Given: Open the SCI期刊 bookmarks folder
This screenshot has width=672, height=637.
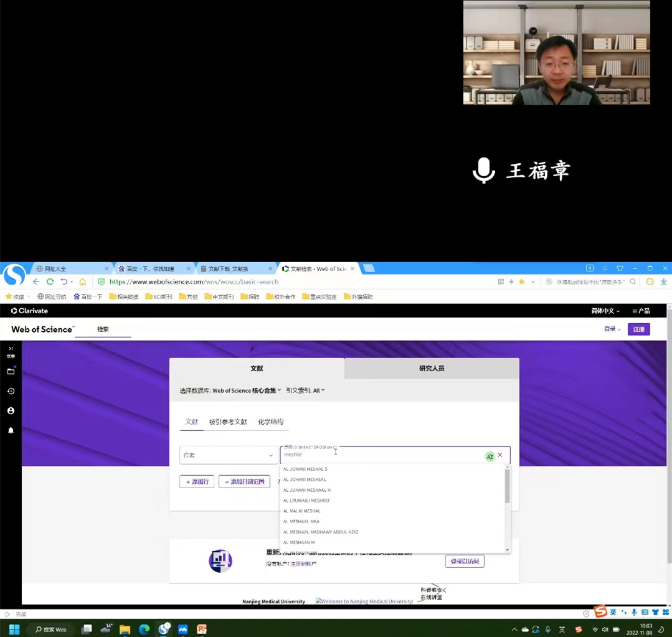Looking at the screenshot, I should [x=159, y=296].
